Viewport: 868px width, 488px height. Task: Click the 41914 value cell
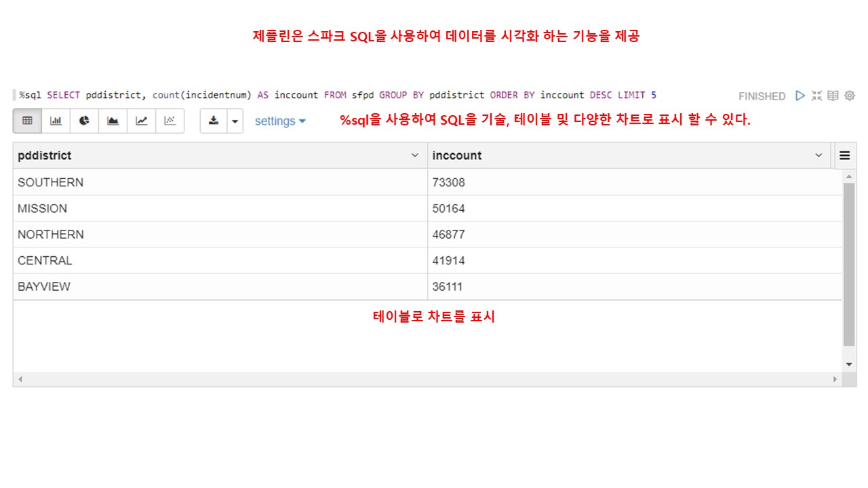[x=635, y=260]
